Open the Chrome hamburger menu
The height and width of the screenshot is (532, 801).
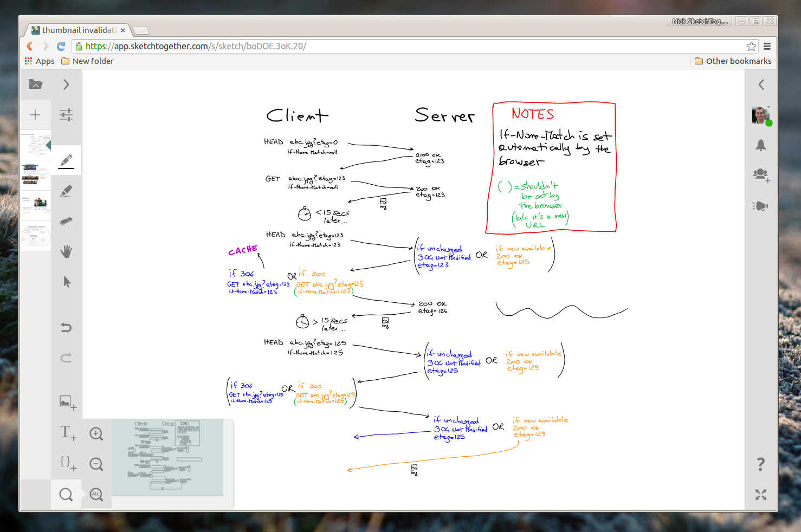(767, 46)
